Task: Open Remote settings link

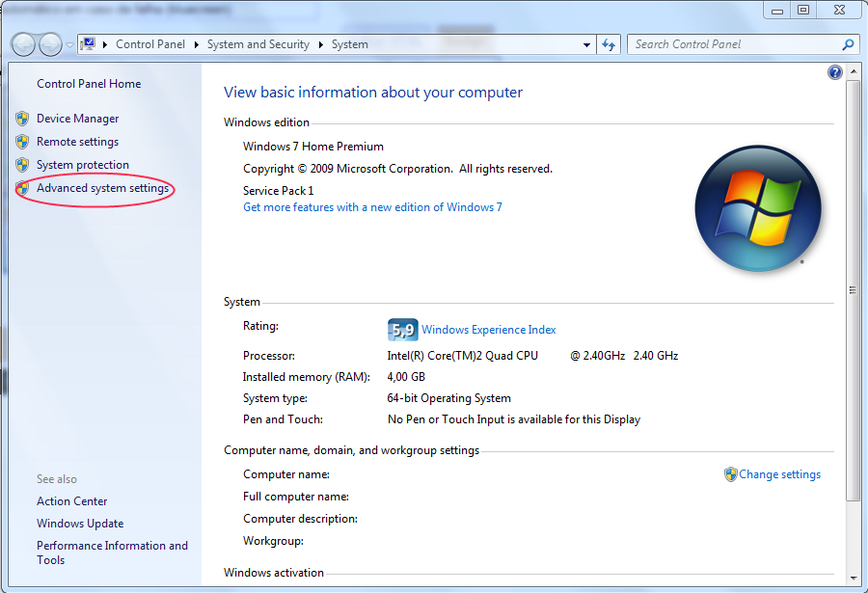Action: (77, 142)
